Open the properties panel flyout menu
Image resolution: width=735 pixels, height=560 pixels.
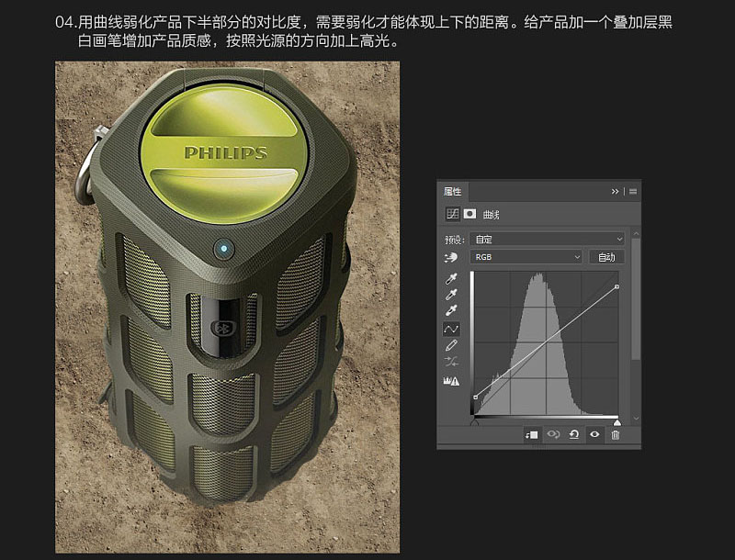[633, 191]
